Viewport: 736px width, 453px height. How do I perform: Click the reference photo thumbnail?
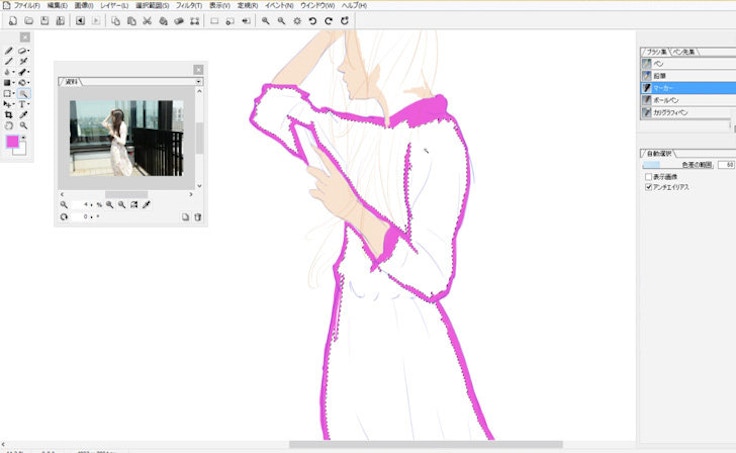pyautogui.click(x=126, y=138)
